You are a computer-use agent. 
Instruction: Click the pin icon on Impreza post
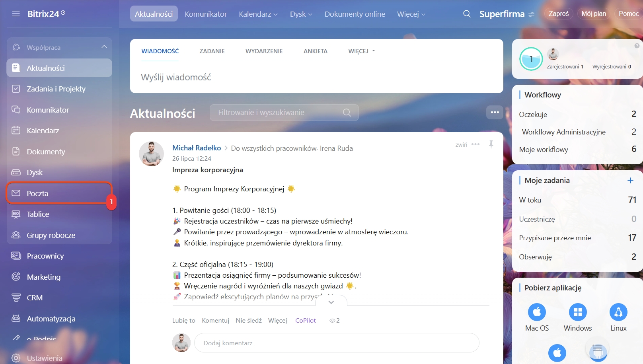491,144
